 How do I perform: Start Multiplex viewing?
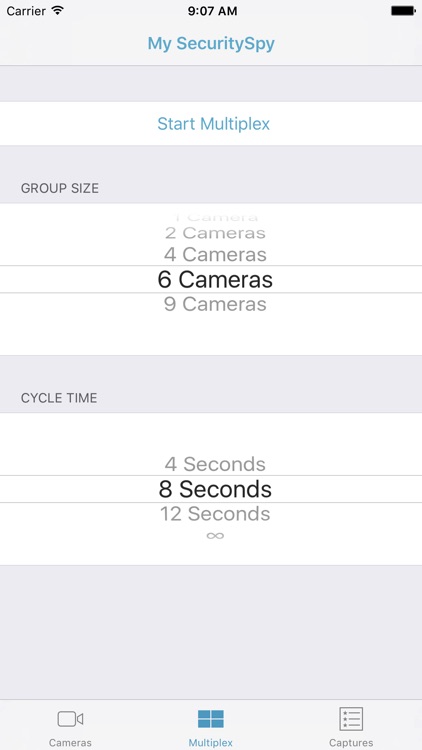tap(213, 123)
